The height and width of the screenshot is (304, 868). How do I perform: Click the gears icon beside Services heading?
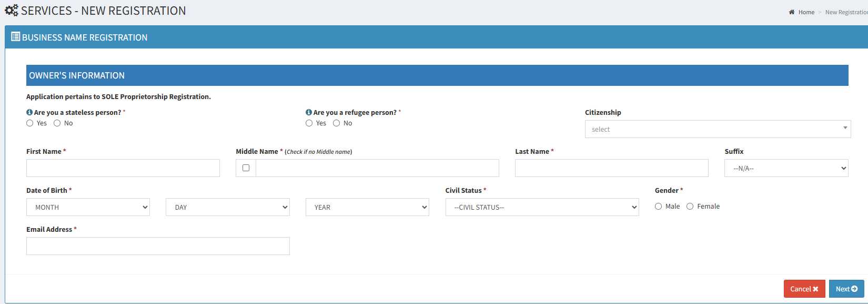(12, 11)
